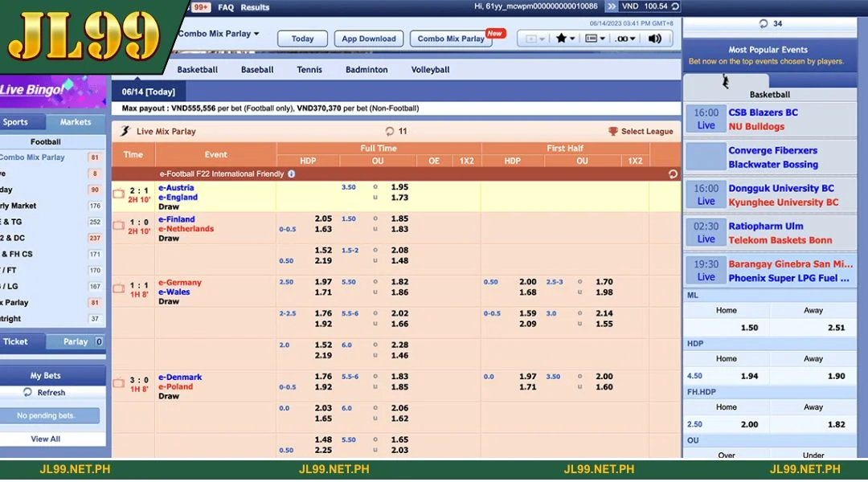Click the lightning icon beside Live Mix Parlay
The image size is (868, 482).
tap(125, 131)
